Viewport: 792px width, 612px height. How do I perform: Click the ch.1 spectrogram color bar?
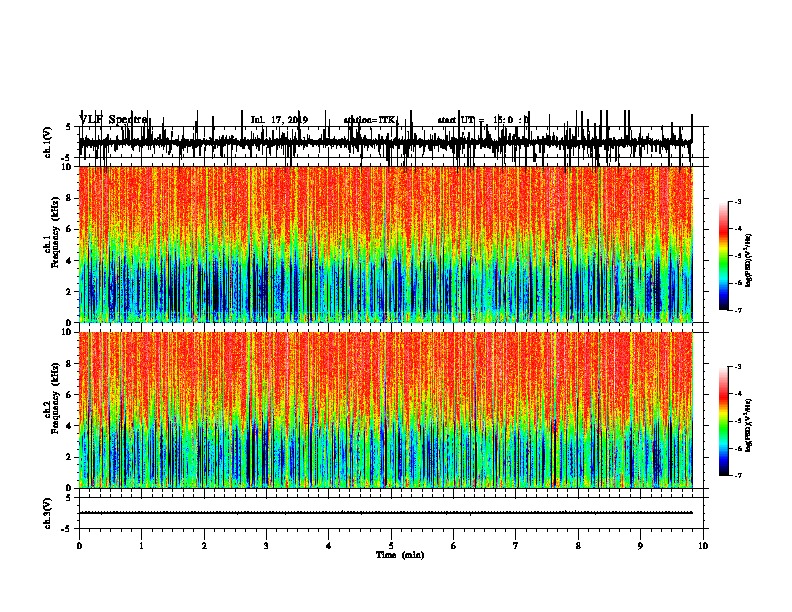[723, 255]
